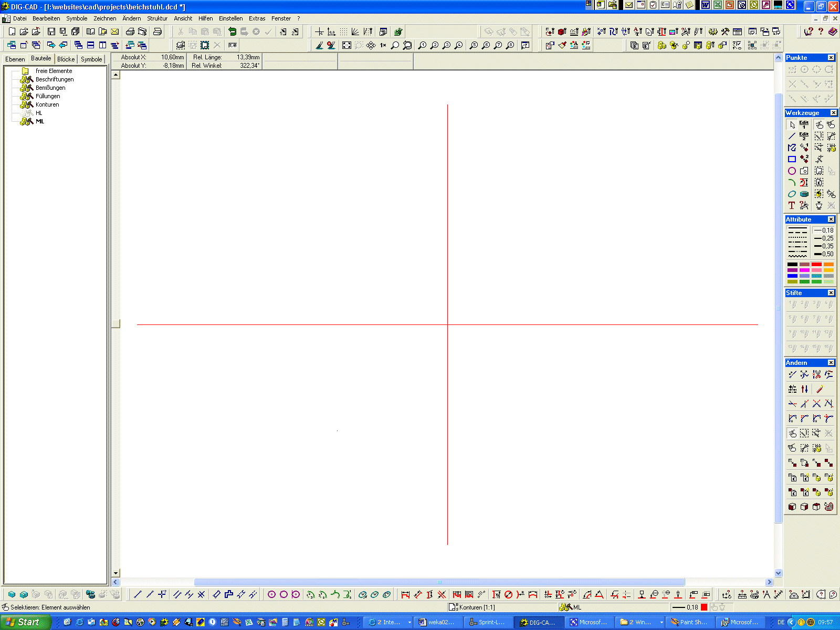Click the blue diagonal line tool bottom toolbar

click(138, 594)
